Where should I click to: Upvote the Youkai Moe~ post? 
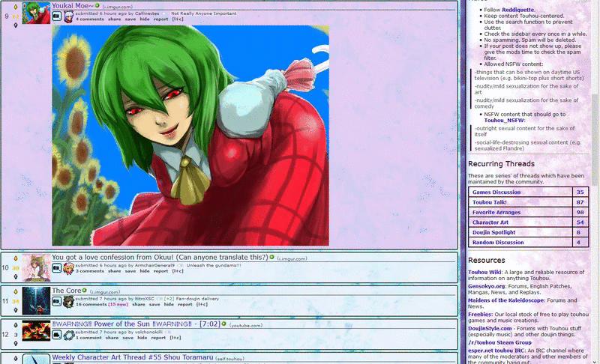click(x=16, y=7)
